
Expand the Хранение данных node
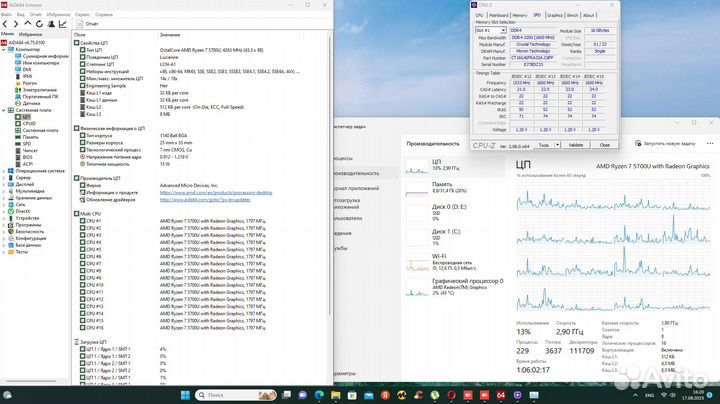point(4,198)
